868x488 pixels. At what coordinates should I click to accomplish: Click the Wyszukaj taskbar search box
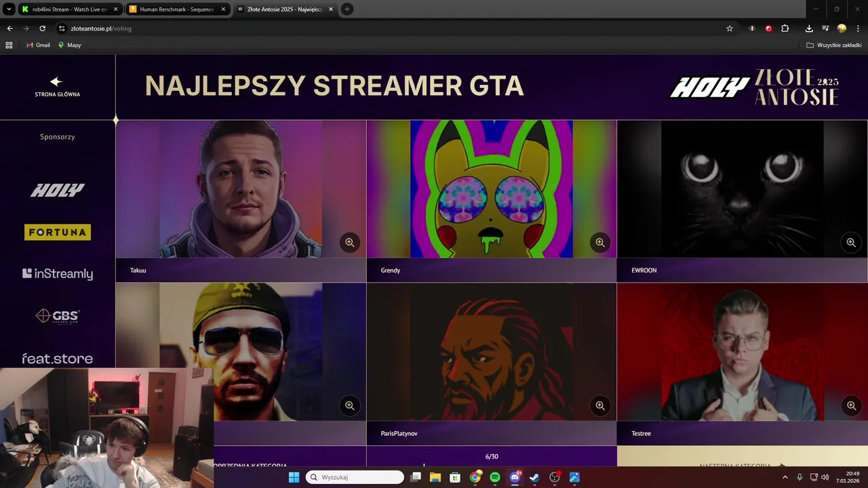[x=355, y=477]
